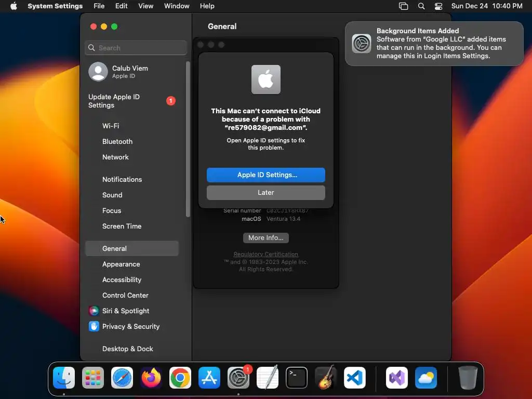Open the Trash in the Dock
532x399 pixels.
[x=468, y=378]
